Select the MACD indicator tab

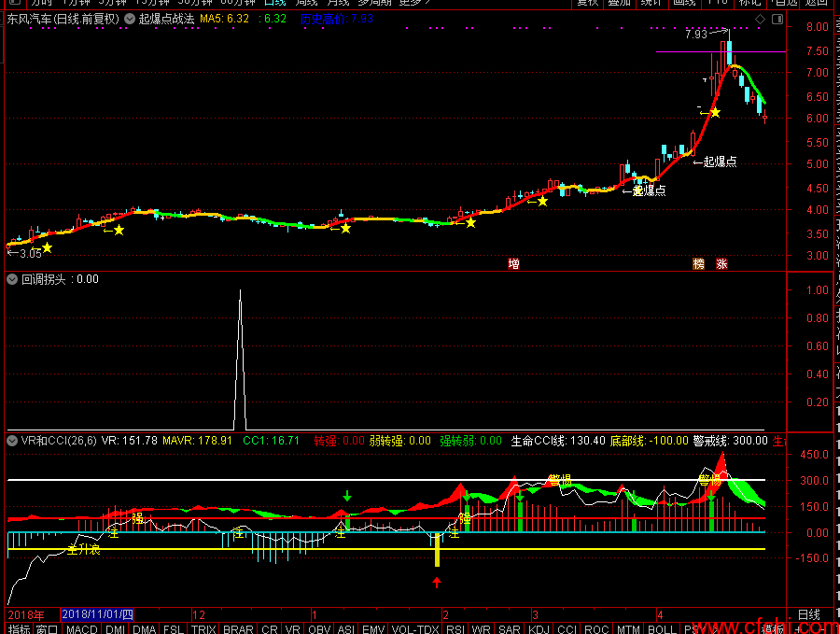coord(82,628)
